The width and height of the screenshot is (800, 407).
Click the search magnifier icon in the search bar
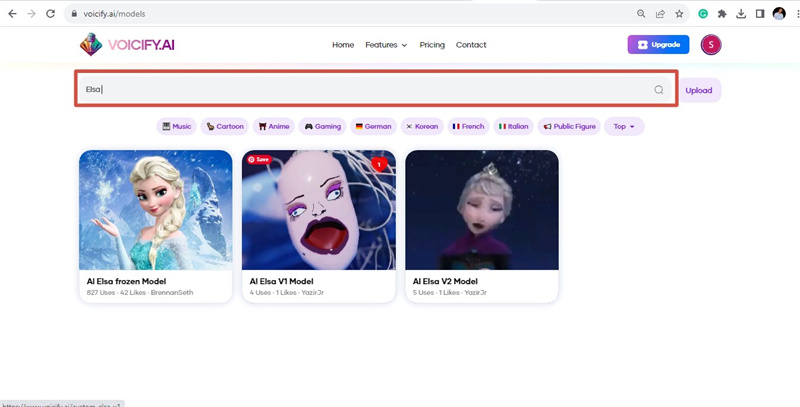pos(659,90)
